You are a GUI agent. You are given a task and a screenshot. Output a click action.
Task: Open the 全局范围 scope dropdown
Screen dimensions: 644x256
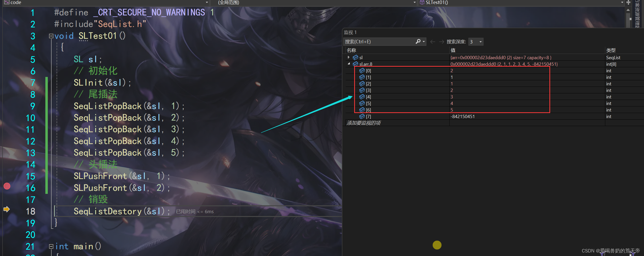click(415, 3)
